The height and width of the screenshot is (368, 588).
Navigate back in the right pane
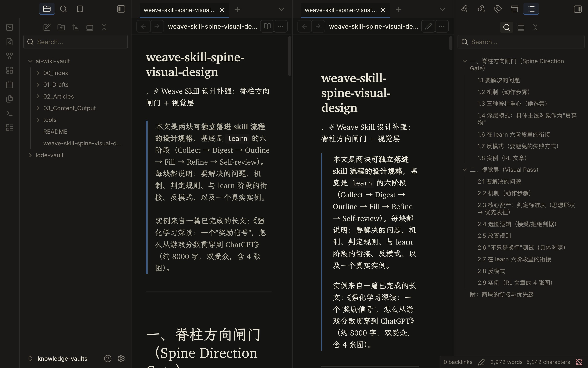[304, 26]
